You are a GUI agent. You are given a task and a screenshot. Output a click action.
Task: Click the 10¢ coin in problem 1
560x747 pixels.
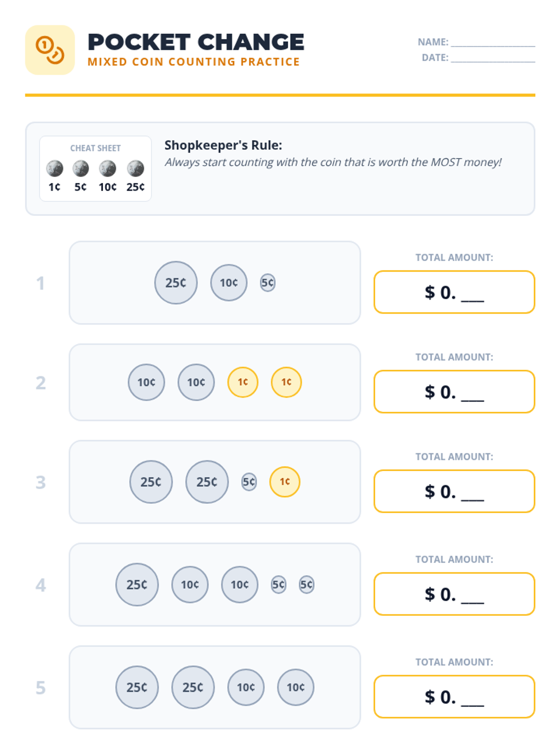pyautogui.click(x=229, y=282)
